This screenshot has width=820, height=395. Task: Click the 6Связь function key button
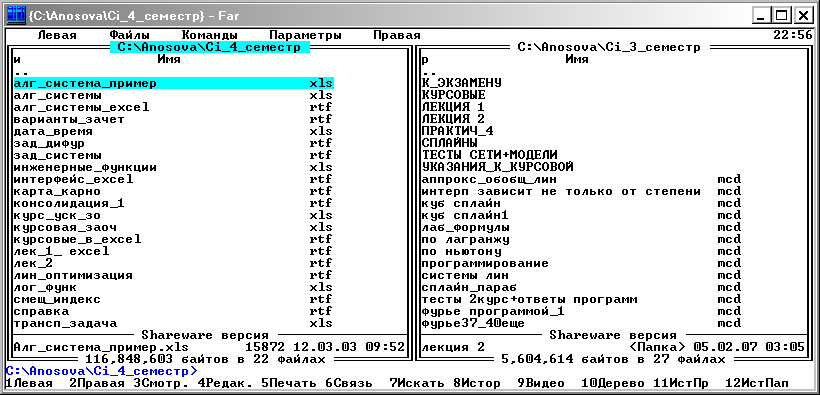349,383
